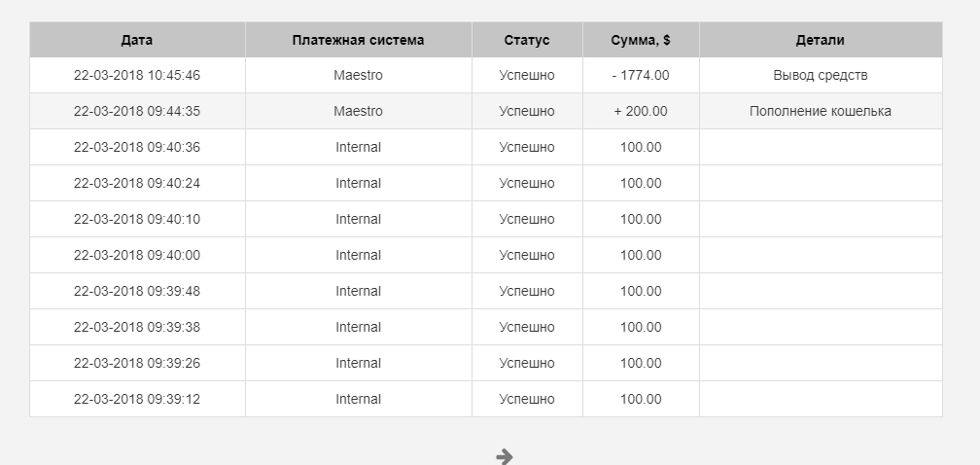This screenshot has height=465, width=980.
Task: Select the 22-03-2018 09:39:38 date cell
Action: [x=137, y=327]
